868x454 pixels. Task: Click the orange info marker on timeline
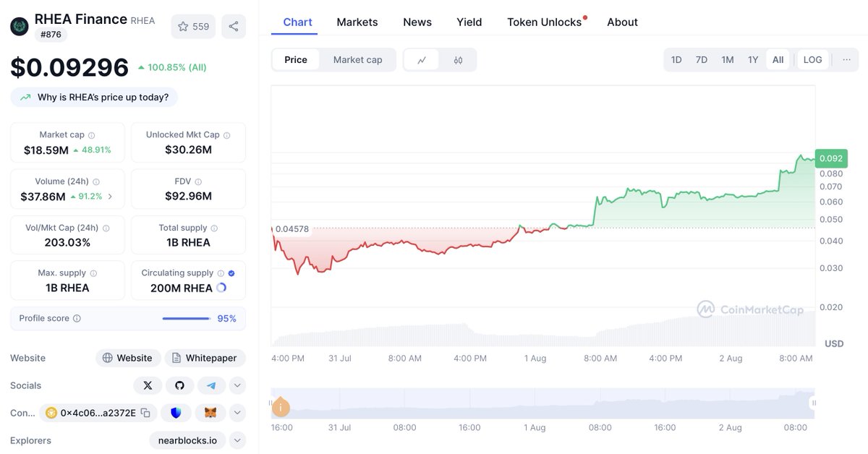pos(281,408)
